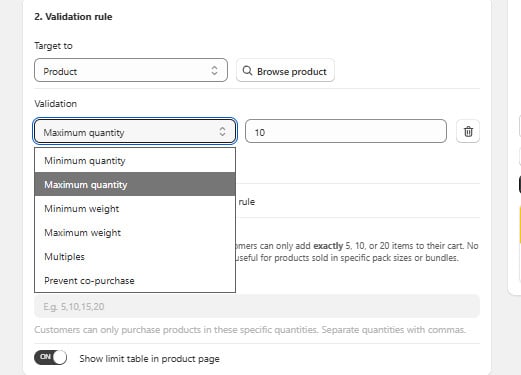Click the 'Validation' field label
The height and width of the screenshot is (375, 521).
56,104
